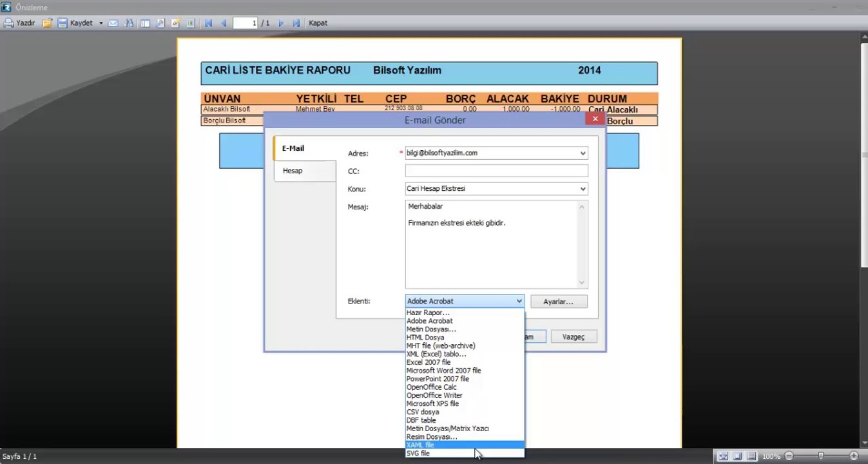868x464 pixels.
Task: Choose Adobe Acrobat in the list
Action: [x=465, y=321]
